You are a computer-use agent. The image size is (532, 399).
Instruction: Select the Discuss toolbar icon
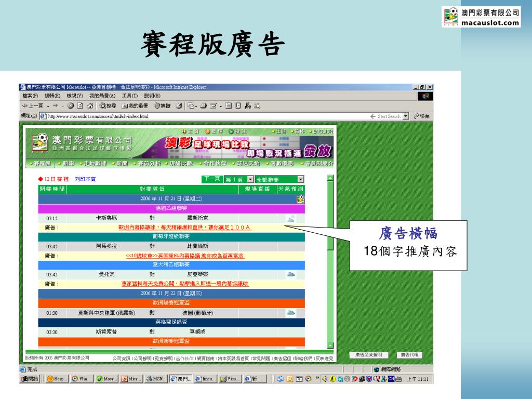(x=229, y=106)
